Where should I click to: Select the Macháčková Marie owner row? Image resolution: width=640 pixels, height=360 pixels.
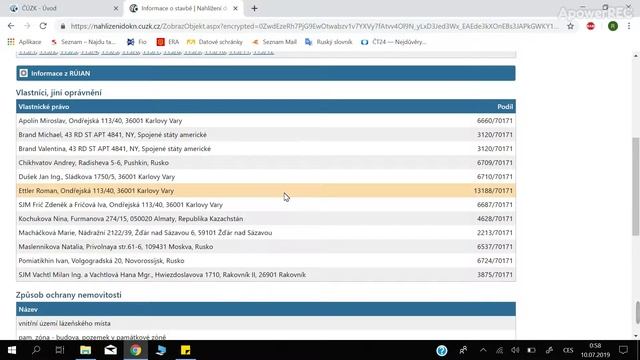point(266,233)
